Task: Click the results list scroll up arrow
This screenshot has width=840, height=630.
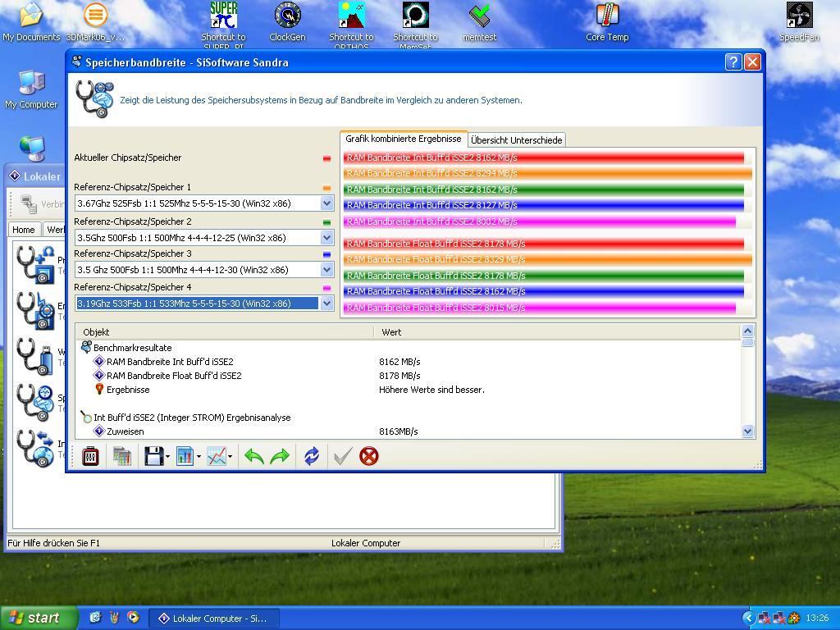Action: pos(747,331)
